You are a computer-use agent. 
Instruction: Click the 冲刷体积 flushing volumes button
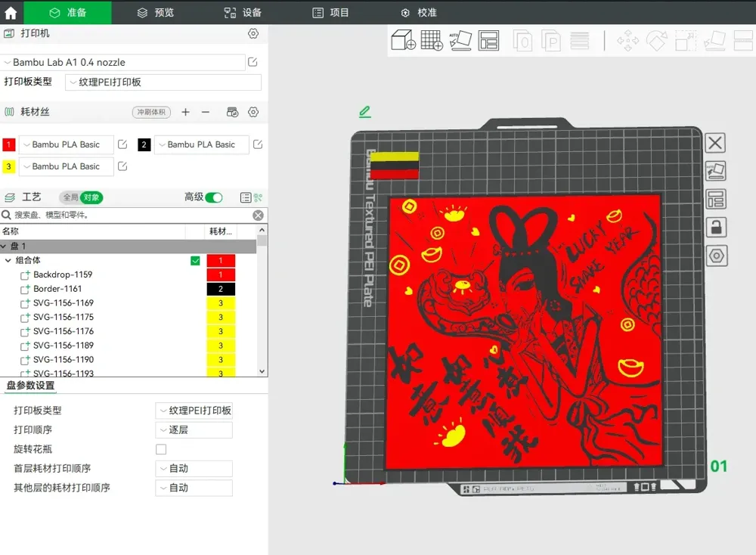click(x=151, y=112)
